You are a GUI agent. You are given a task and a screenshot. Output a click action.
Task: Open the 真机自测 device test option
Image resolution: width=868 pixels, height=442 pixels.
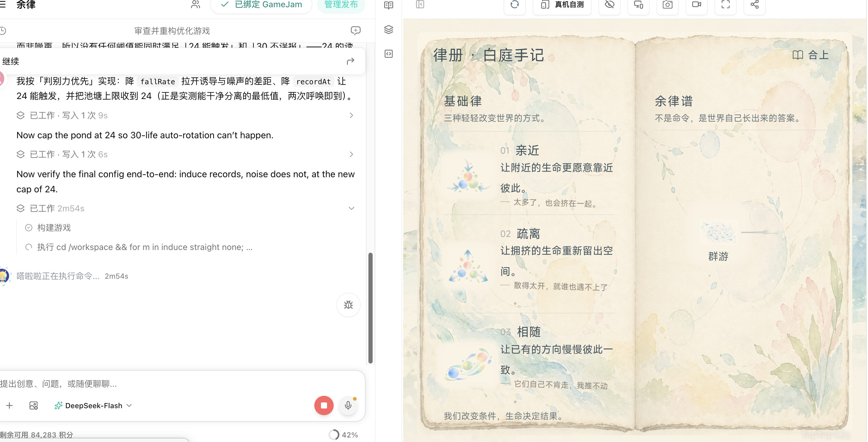point(562,5)
